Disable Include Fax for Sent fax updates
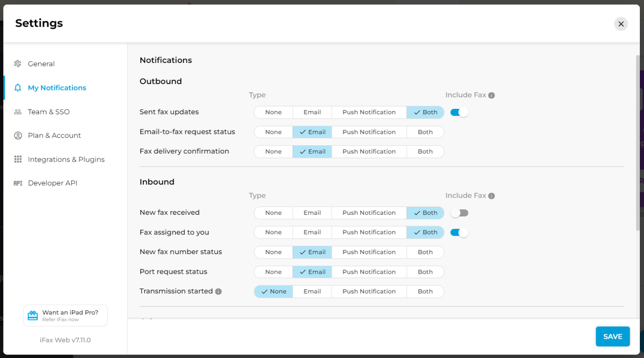This screenshot has width=644, height=358. pyautogui.click(x=459, y=113)
